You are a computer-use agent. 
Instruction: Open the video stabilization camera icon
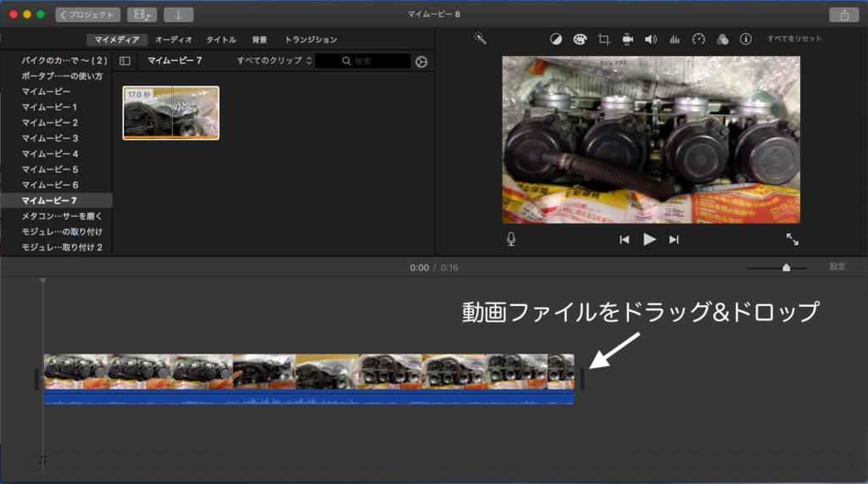tap(627, 39)
